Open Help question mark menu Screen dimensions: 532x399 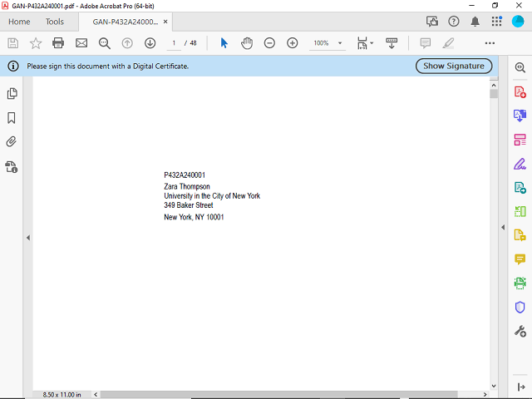tap(454, 22)
